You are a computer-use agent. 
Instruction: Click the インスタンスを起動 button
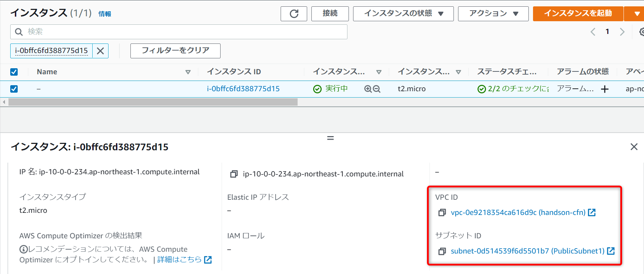coord(578,14)
